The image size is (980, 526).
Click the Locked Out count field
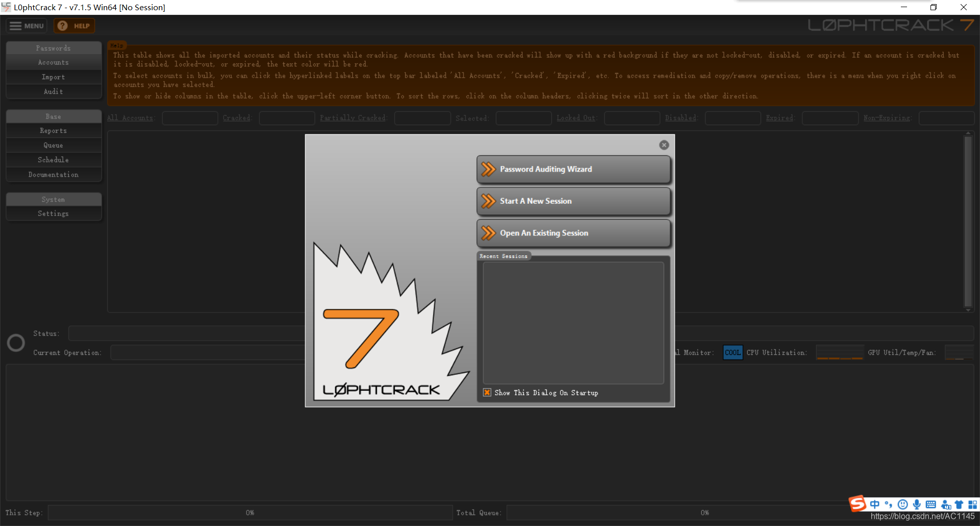(x=632, y=118)
